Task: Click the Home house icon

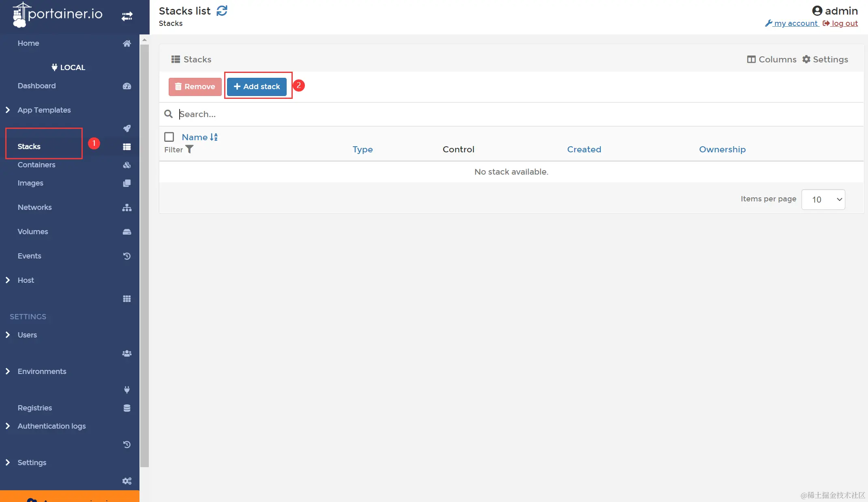Action: (127, 43)
